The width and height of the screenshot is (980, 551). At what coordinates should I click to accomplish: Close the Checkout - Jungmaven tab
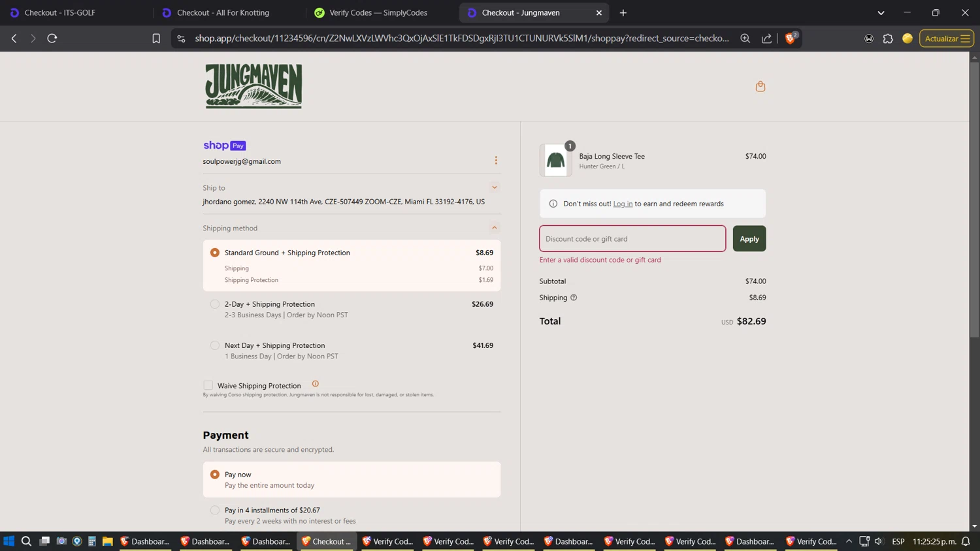click(598, 12)
